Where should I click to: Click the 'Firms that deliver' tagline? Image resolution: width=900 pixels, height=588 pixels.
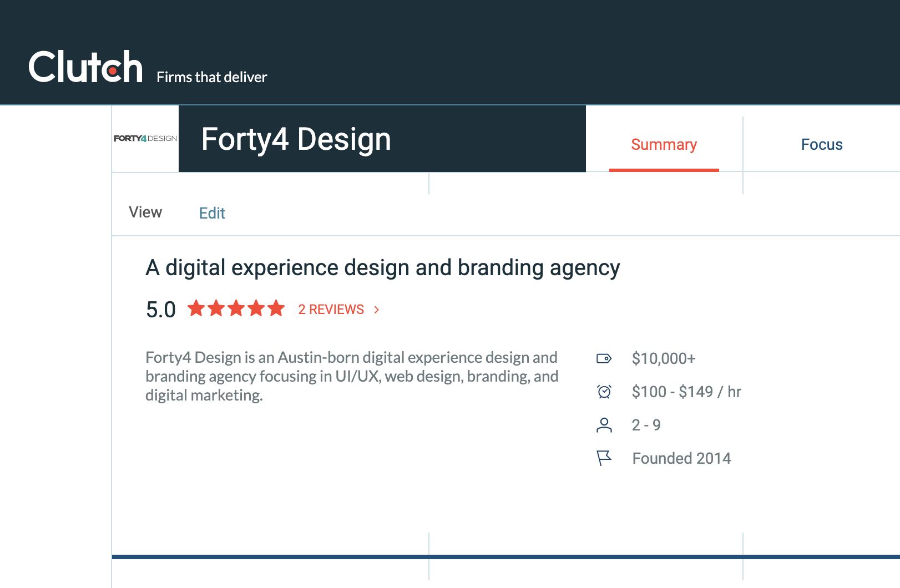coord(211,77)
